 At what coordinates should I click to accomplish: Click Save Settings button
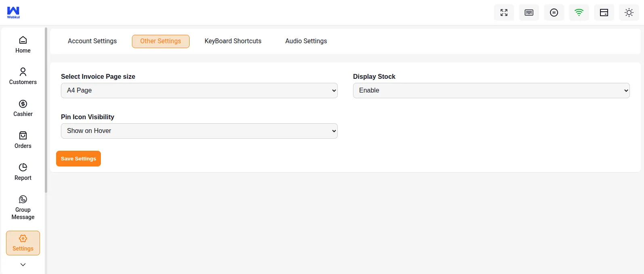pos(78,159)
